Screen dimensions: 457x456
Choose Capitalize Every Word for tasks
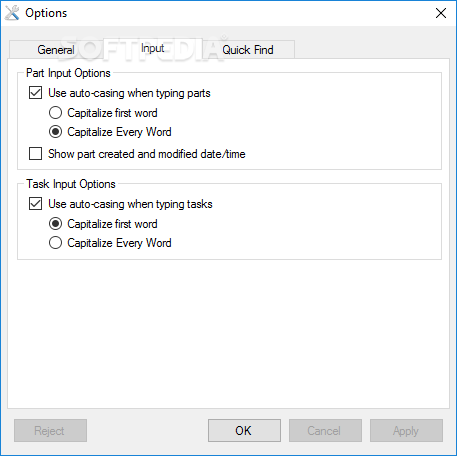tap(55, 243)
